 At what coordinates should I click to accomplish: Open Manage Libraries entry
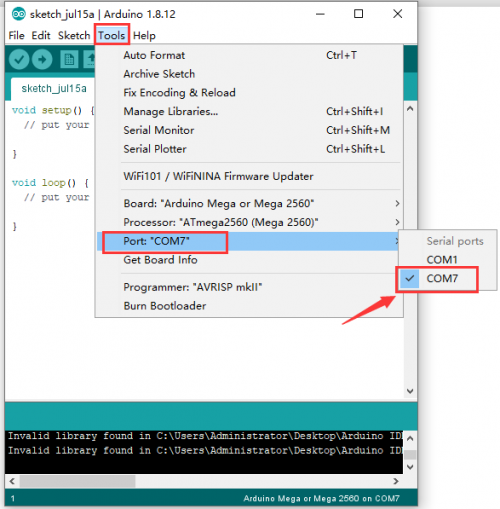pyautogui.click(x=249, y=111)
